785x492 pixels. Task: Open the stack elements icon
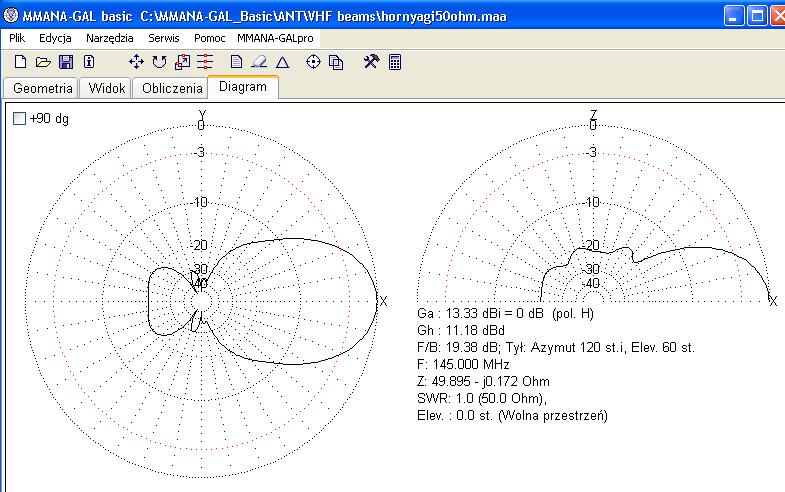pos(204,62)
